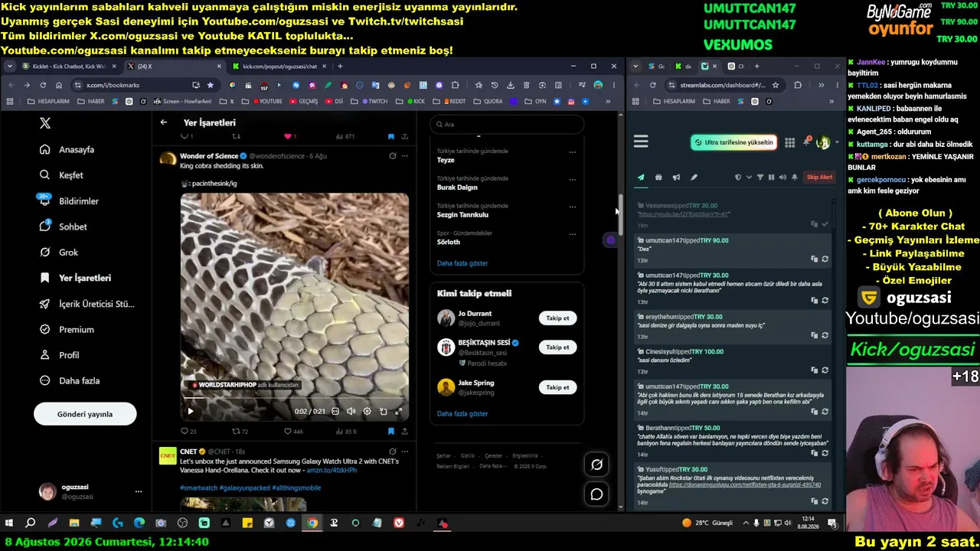Image resolution: width=980 pixels, height=551 pixels.
Task: Open Grok action on Wonder of Science post
Action: (393, 156)
